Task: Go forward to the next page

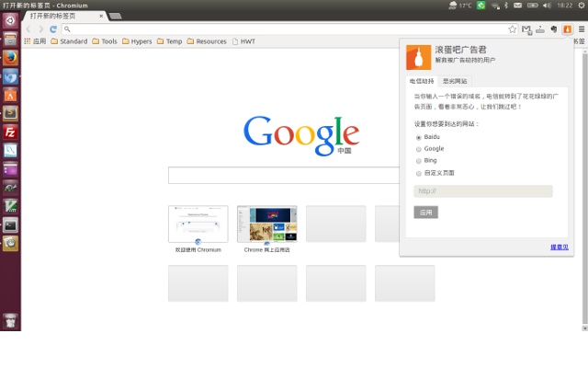Action: coord(40,29)
